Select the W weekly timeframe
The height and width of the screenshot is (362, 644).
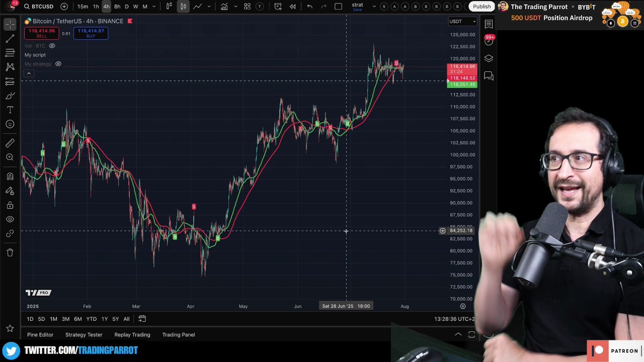[136, 6]
